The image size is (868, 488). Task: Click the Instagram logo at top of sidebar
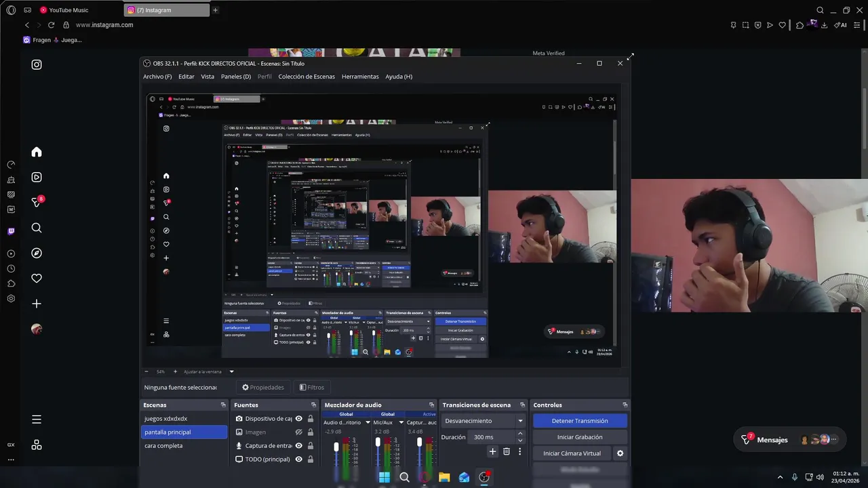[x=37, y=64]
